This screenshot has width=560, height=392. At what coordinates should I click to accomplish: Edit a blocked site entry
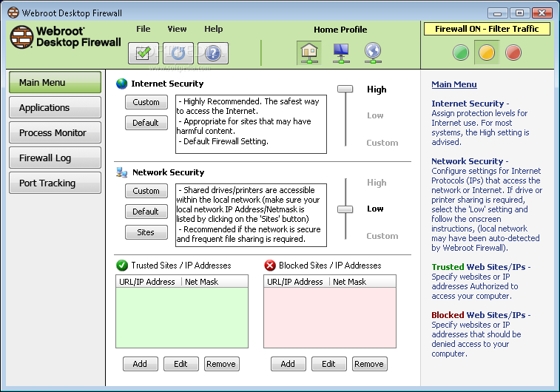[x=329, y=364]
